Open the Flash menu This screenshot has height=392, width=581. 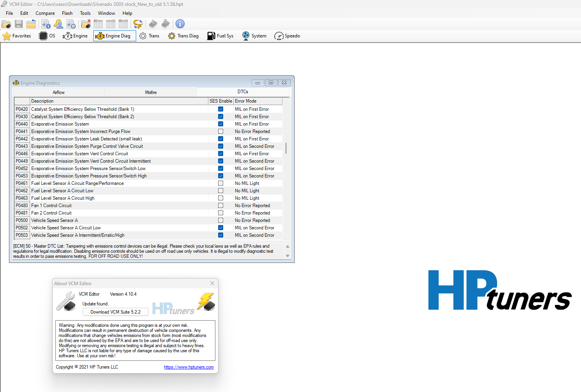[x=67, y=13]
